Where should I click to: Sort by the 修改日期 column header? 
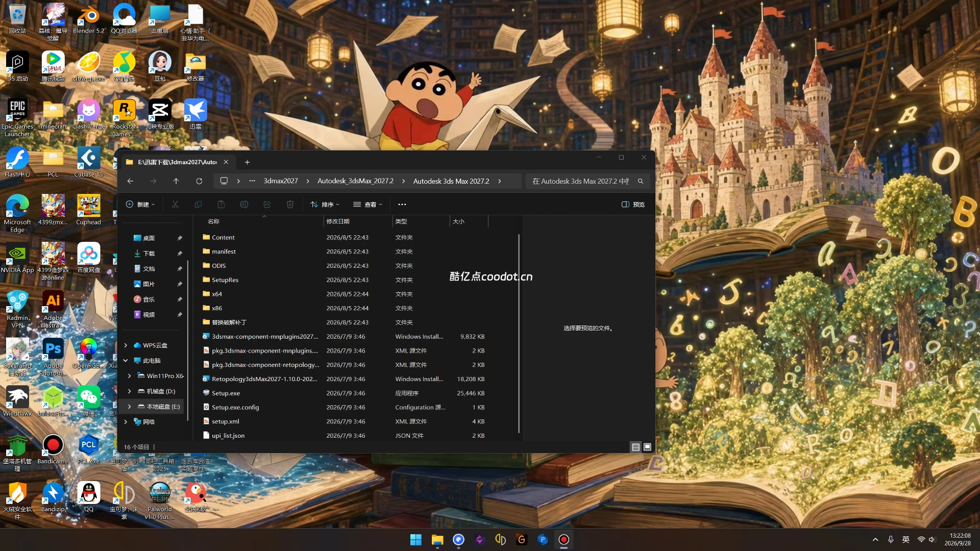pos(357,221)
